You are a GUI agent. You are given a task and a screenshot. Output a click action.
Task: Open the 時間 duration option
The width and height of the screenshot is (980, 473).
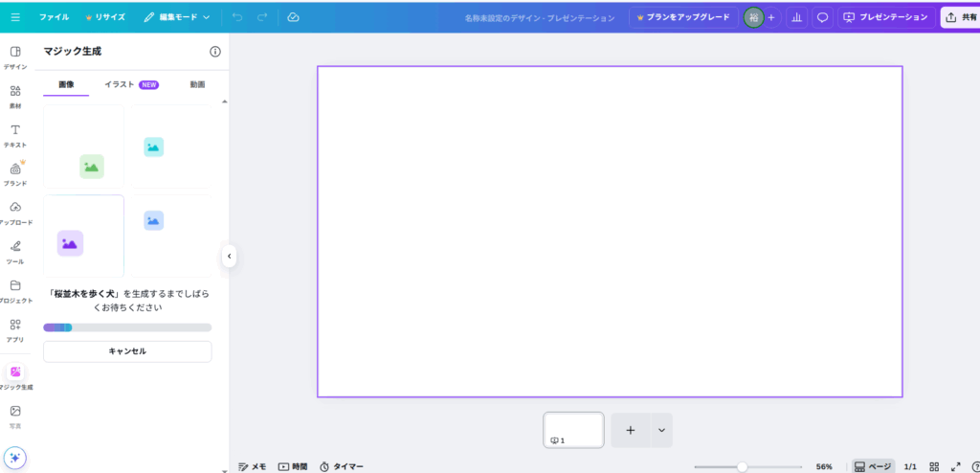point(293,466)
